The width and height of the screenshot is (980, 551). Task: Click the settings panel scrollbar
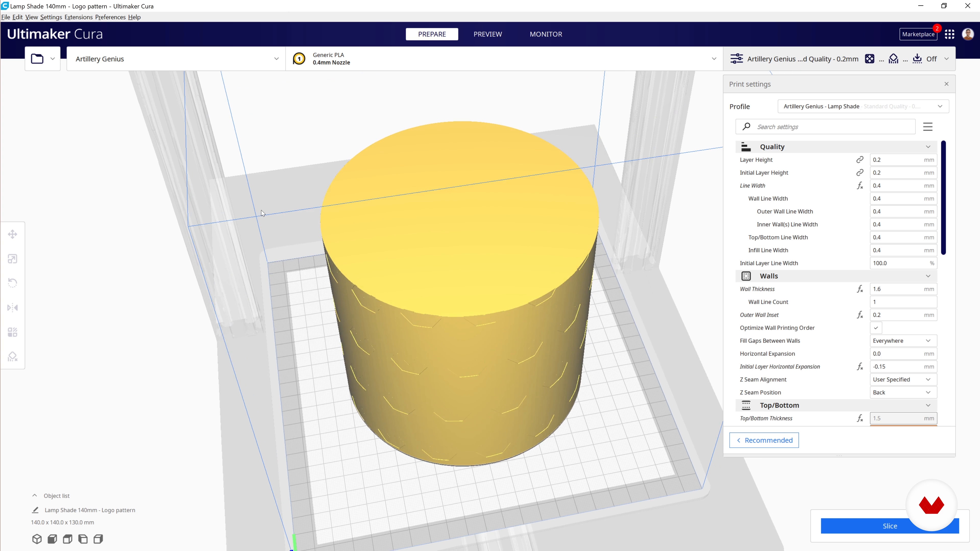[x=944, y=198]
